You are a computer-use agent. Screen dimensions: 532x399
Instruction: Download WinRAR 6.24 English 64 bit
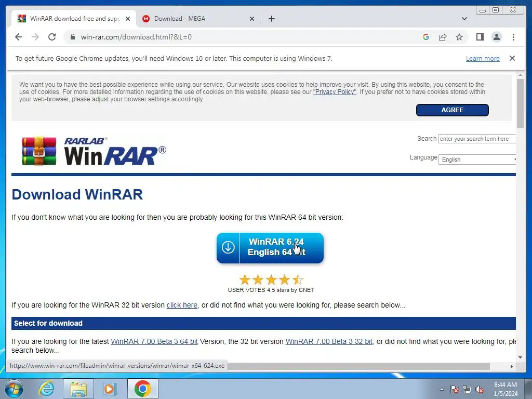tap(270, 248)
